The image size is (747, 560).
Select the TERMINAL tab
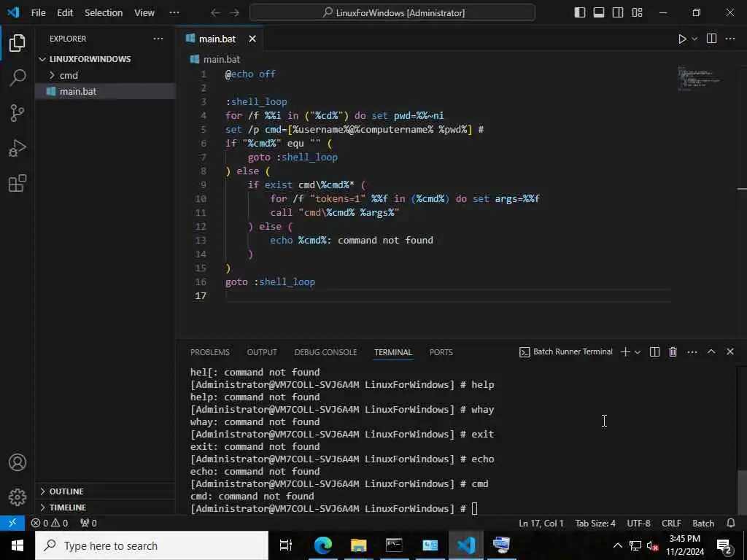[x=393, y=352]
